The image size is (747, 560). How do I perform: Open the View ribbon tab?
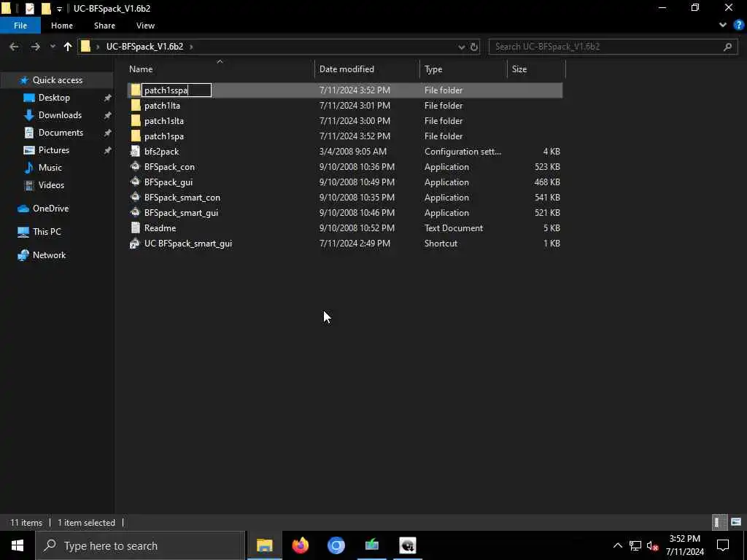[x=145, y=26]
